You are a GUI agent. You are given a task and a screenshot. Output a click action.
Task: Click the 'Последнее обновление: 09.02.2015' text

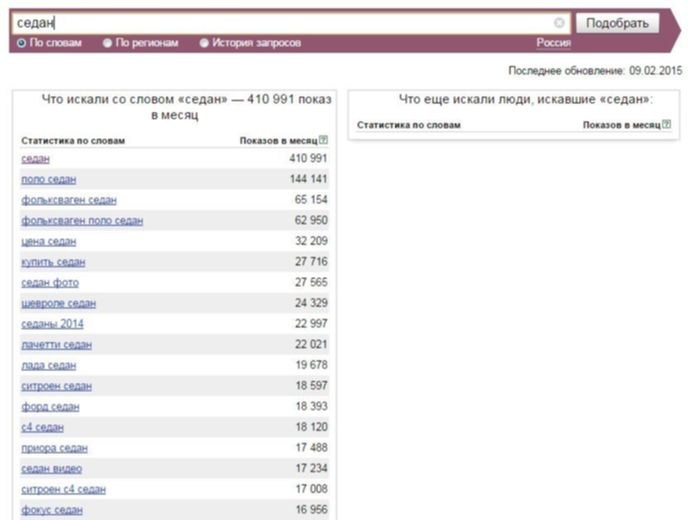(x=595, y=70)
